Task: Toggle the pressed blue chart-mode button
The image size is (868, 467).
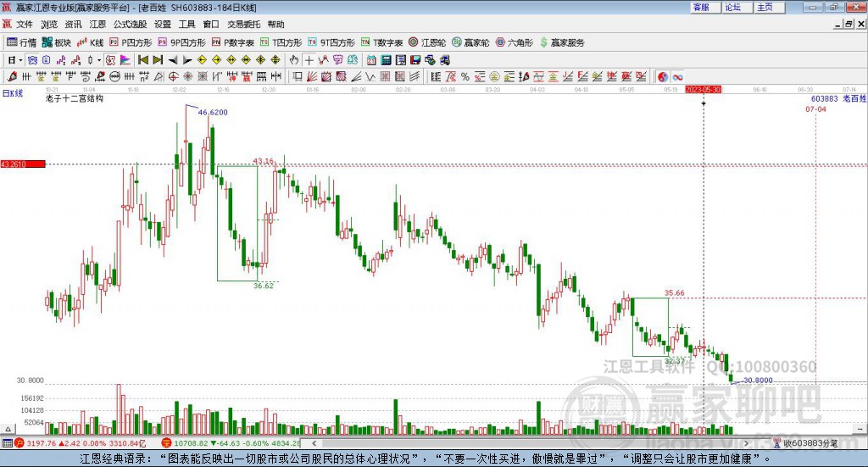Action: [x=33, y=60]
